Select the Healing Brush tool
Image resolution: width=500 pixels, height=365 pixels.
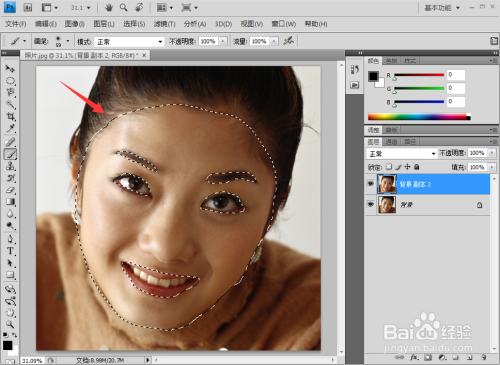tap(10, 142)
